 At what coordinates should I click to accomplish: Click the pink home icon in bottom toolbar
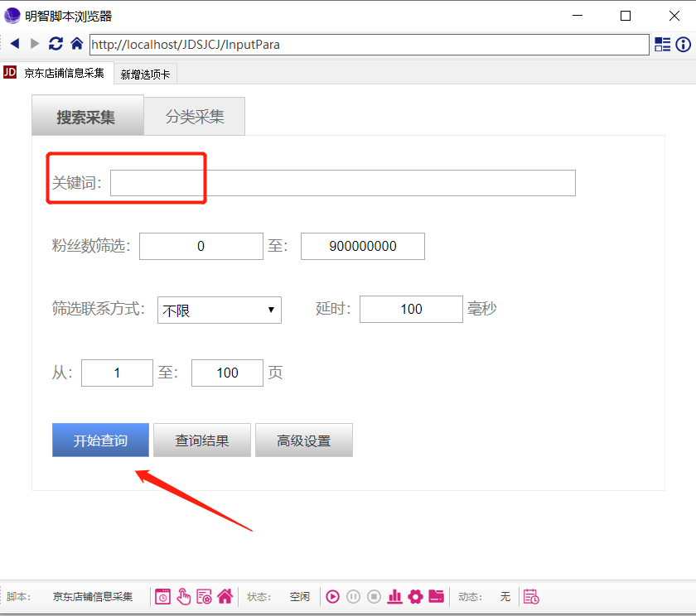[225, 596]
